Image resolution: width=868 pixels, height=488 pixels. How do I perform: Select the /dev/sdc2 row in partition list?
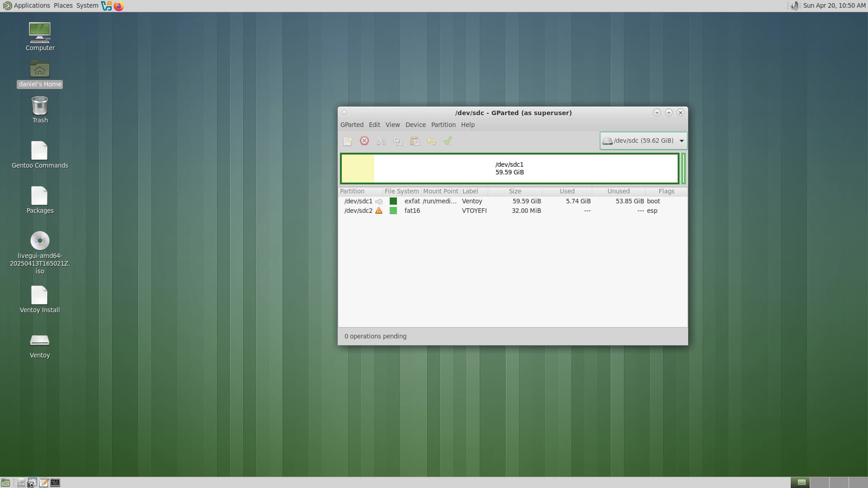coord(513,211)
